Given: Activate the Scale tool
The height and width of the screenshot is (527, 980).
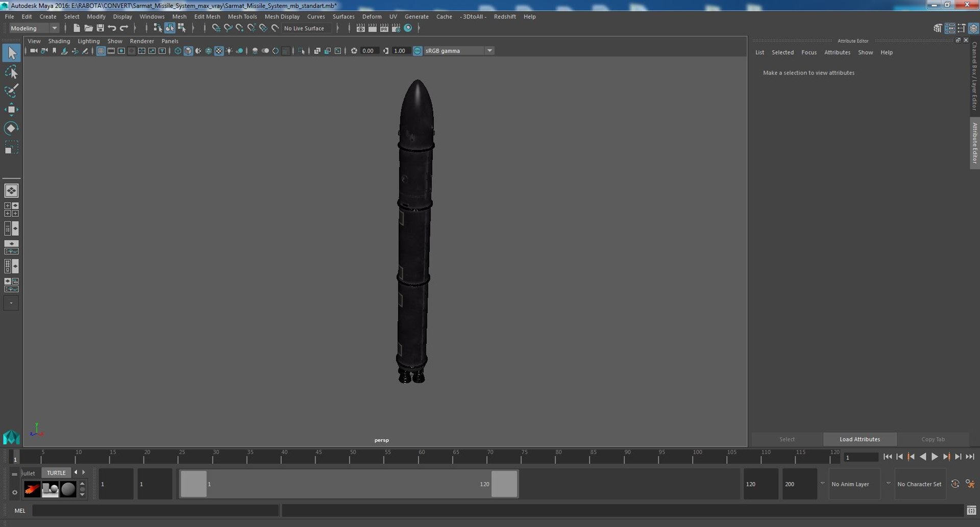Looking at the screenshot, I should [x=11, y=147].
